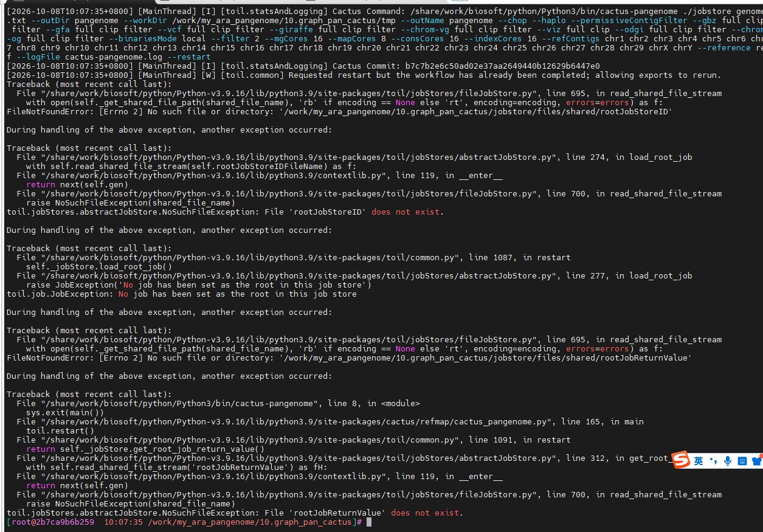Click the cactus-pangenome line 8 in <module> entry
This screenshot has height=532, width=763.
(218, 404)
